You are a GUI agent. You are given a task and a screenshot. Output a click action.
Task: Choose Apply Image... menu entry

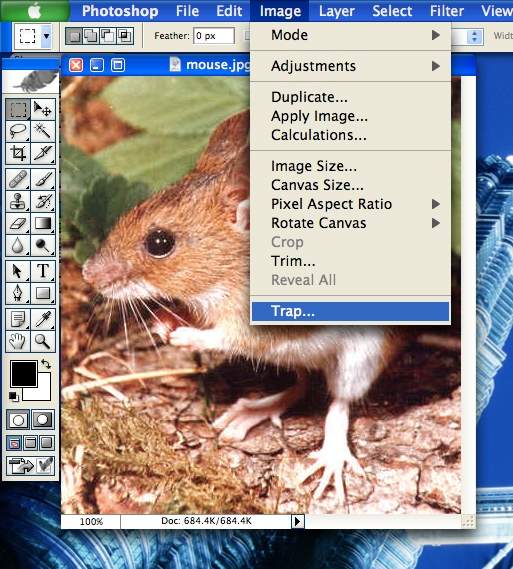(350, 116)
